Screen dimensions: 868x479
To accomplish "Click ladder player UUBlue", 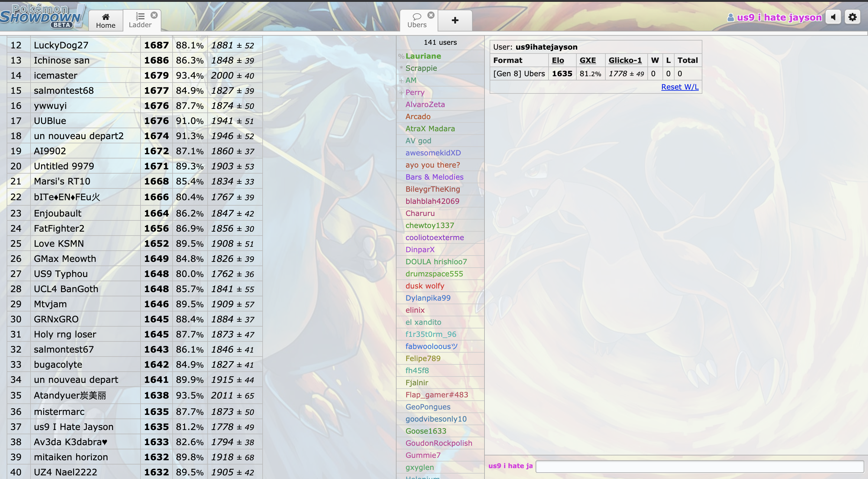I will pos(50,121).
